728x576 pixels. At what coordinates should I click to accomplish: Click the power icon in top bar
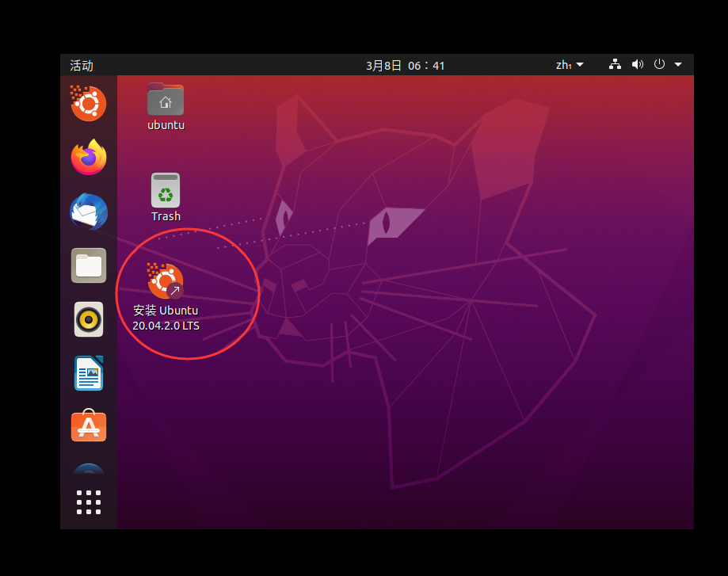(x=659, y=64)
